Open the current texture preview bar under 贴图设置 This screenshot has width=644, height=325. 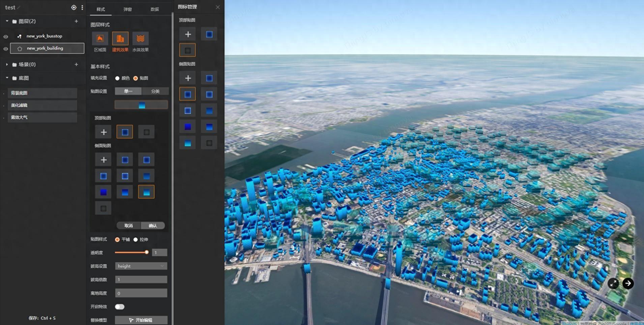141,105
